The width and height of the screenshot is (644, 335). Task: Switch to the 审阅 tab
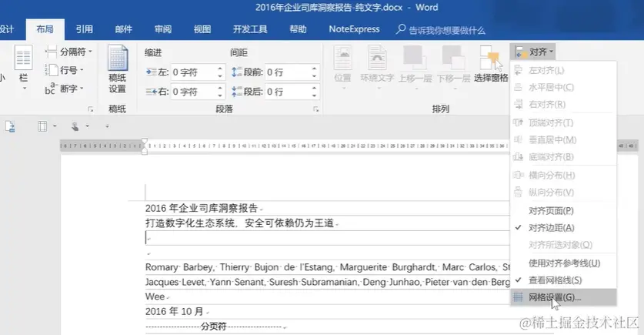click(x=163, y=29)
